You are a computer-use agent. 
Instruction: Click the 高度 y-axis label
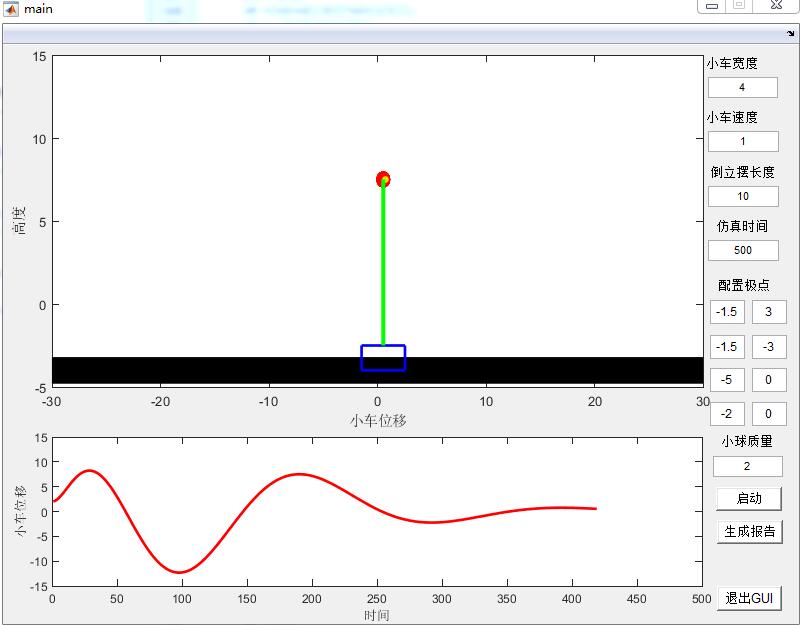(19, 220)
